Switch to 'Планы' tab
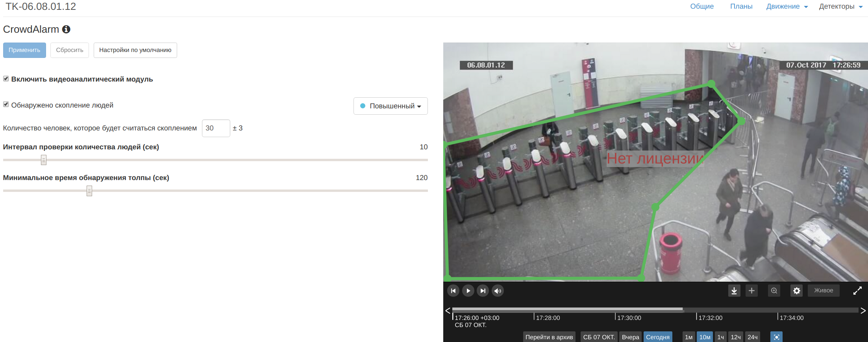868x342 pixels. 741,6
